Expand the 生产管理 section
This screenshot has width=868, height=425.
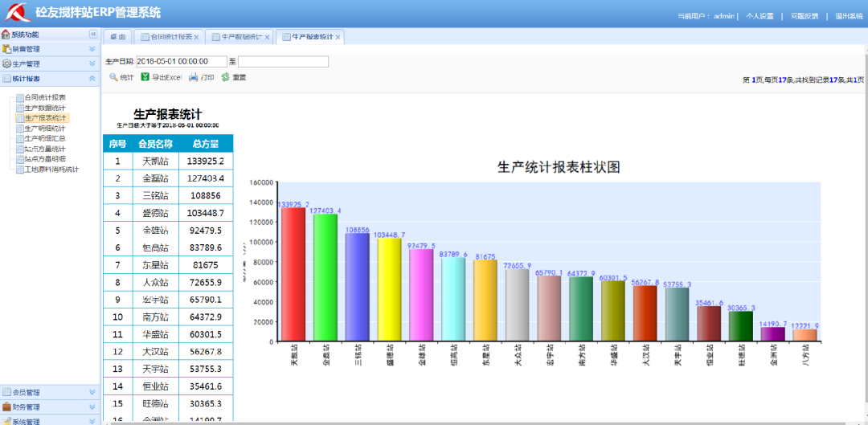click(92, 63)
